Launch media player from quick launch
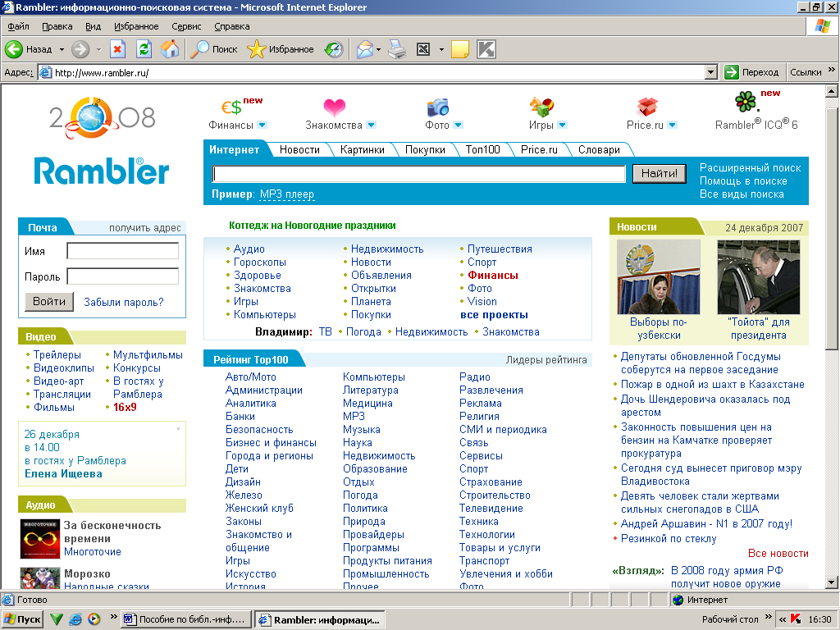Viewport: 840px width, 630px height. 94,619
